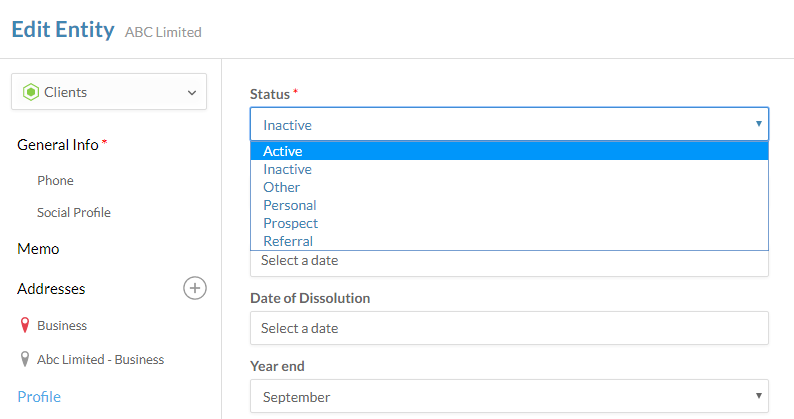
Task: Open the Year end September dropdown
Action: click(x=508, y=397)
